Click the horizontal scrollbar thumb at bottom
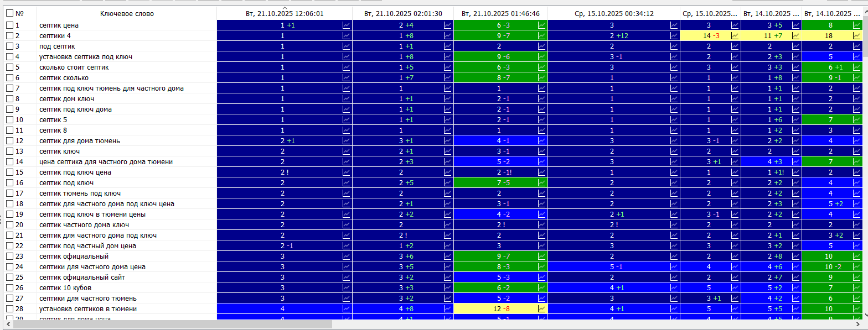The width and height of the screenshot is (868, 330). 172,324
